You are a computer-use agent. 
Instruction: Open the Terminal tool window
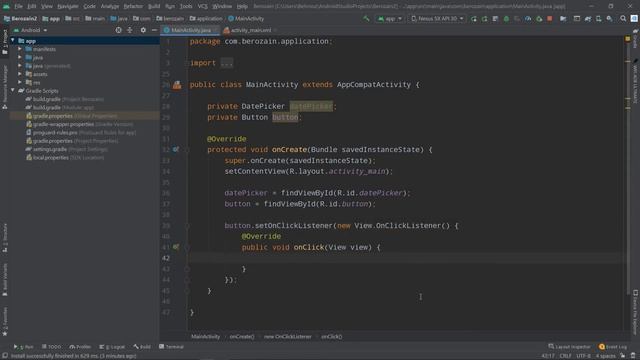pos(171,347)
